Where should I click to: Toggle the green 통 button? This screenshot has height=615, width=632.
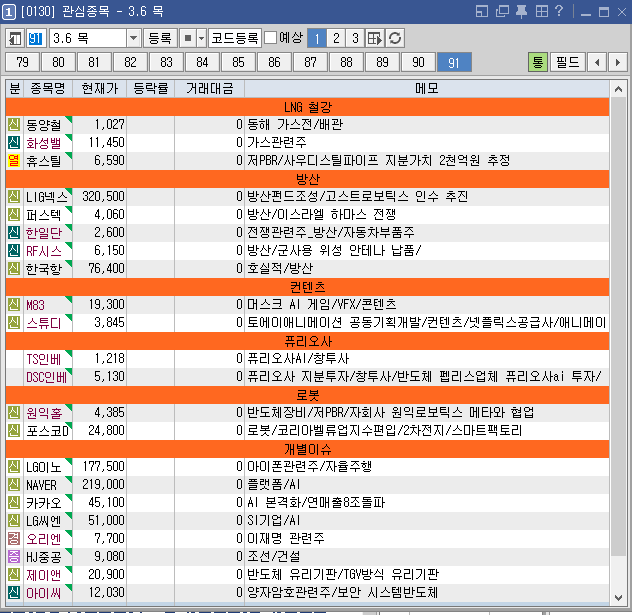click(x=538, y=62)
